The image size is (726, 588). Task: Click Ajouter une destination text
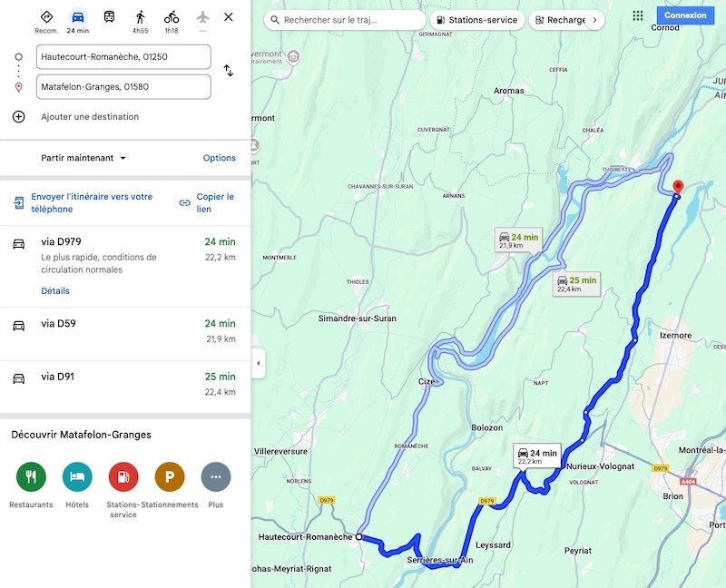[x=90, y=117]
